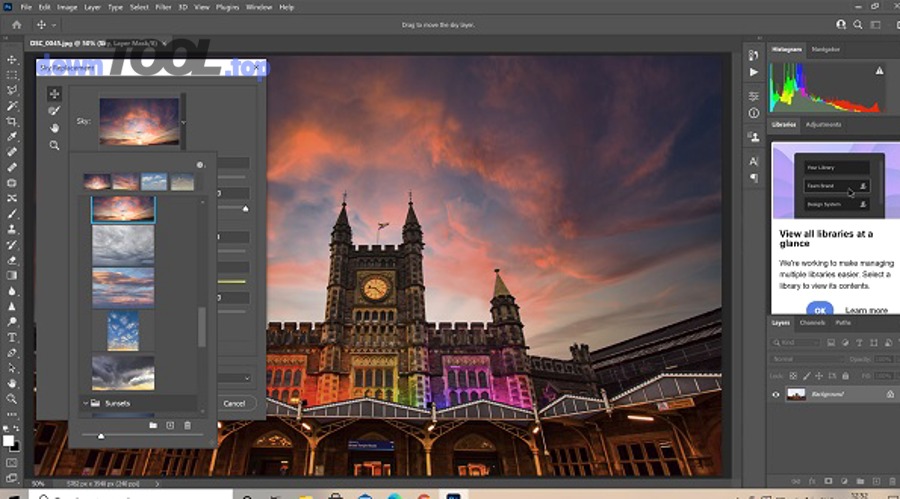Select the Crop tool in the toolbar
Screen dimensions: 900x499
[12, 121]
